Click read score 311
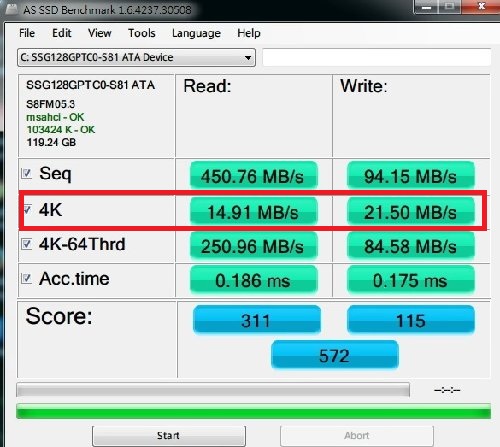Image resolution: width=500 pixels, height=447 pixels. click(257, 319)
